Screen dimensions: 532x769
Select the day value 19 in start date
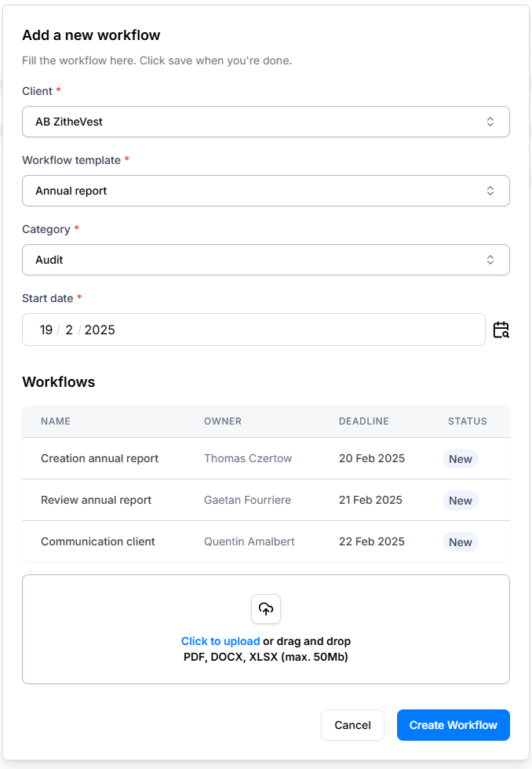(46, 330)
